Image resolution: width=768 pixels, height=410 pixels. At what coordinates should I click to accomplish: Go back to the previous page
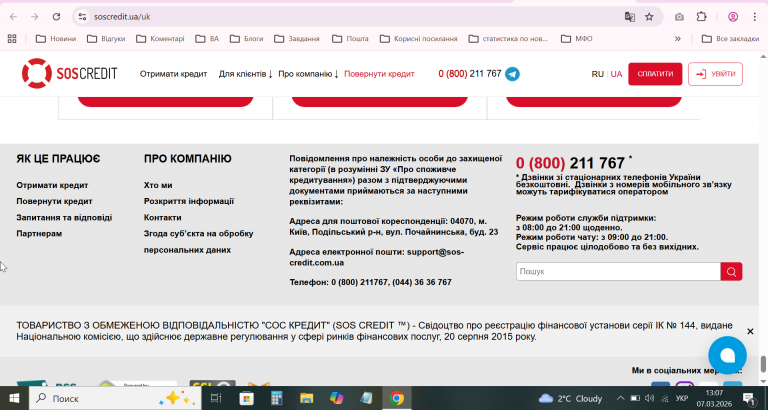pyautogui.click(x=13, y=17)
